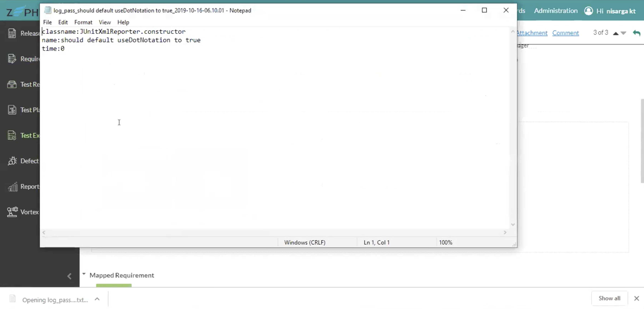The width and height of the screenshot is (644, 309).
Task: Launch the Vortex robot-arm icon
Action: click(x=12, y=212)
